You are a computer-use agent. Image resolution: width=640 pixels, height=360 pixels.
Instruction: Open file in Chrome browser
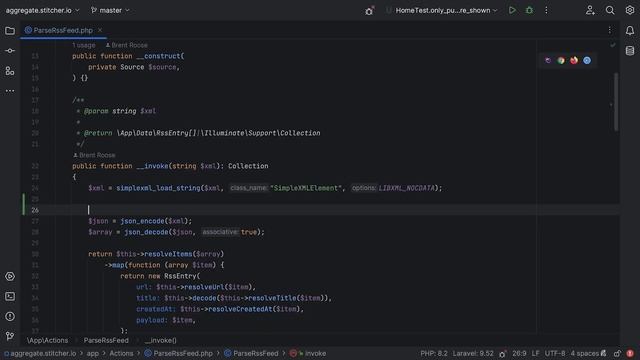coord(561,60)
